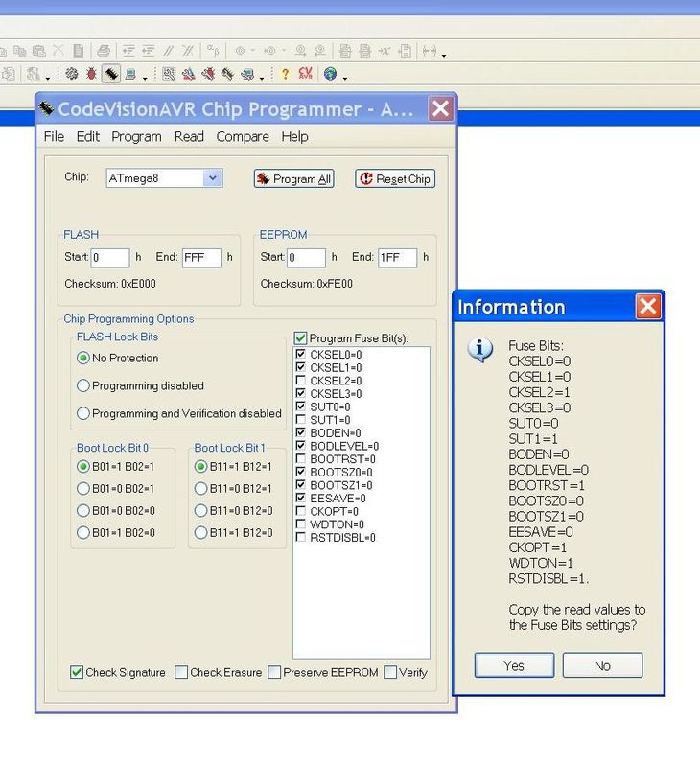The width and height of the screenshot is (700, 767).
Task: Toggle the Program Fuse Bit(s) checkbox
Action: (x=300, y=338)
